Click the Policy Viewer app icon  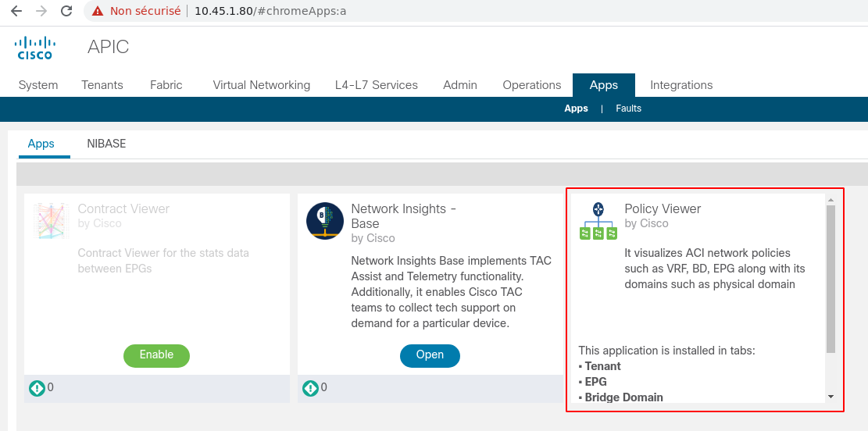pos(598,221)
